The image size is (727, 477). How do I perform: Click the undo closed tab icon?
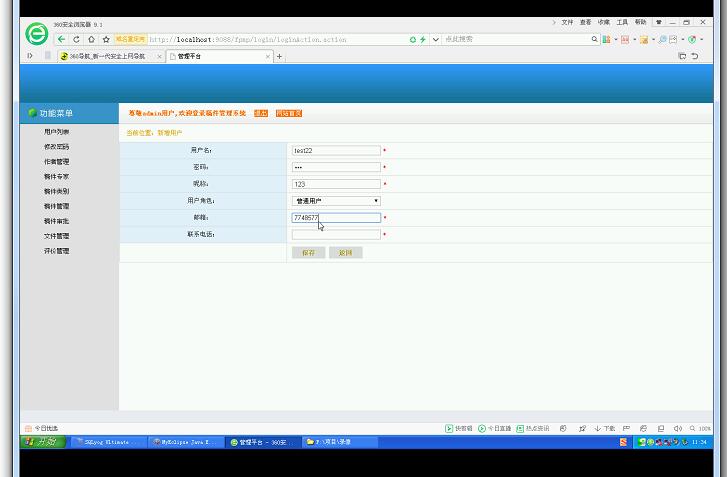695,56
